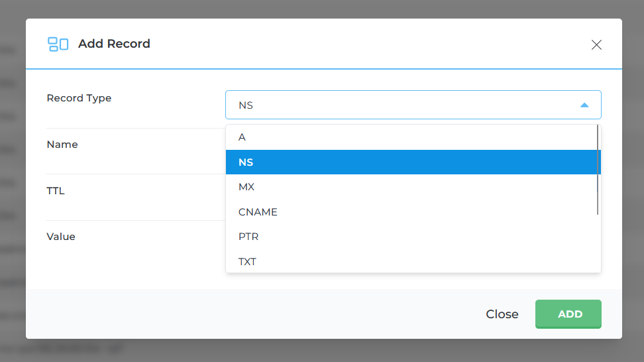Select the A record type option
644x362 pixels.
coord(242,137)
